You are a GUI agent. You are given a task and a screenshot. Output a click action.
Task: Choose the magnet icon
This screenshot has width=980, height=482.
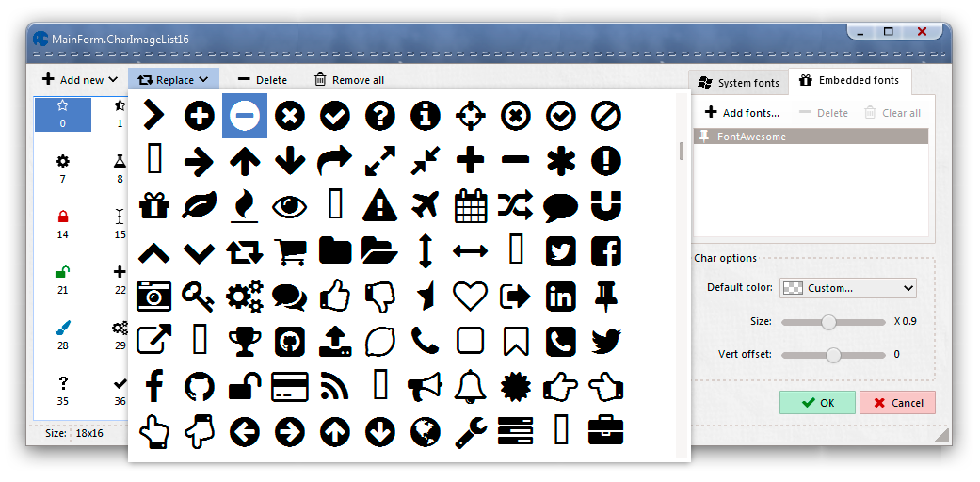point(605,205)
